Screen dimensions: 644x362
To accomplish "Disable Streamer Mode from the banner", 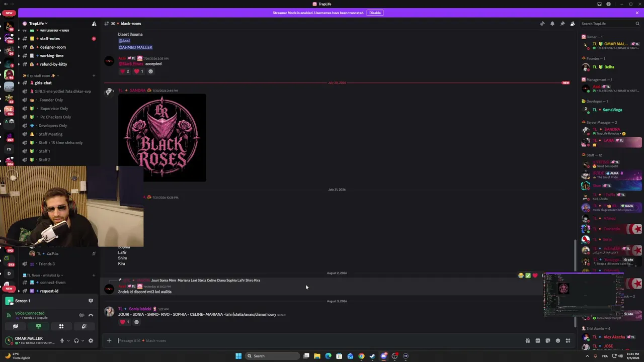I will click(x=375, y=13).
